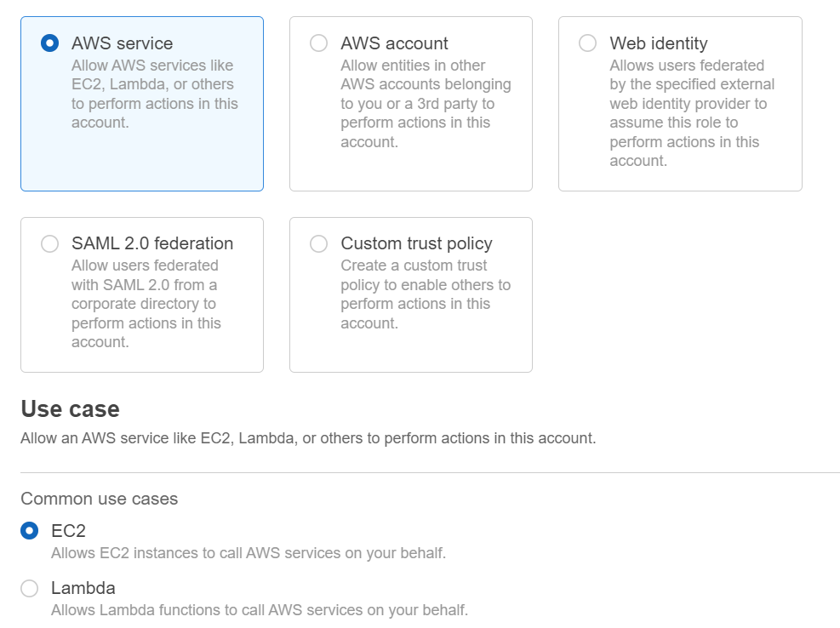
Task: Choose the Web identity radio option
Action: (588, 43)
